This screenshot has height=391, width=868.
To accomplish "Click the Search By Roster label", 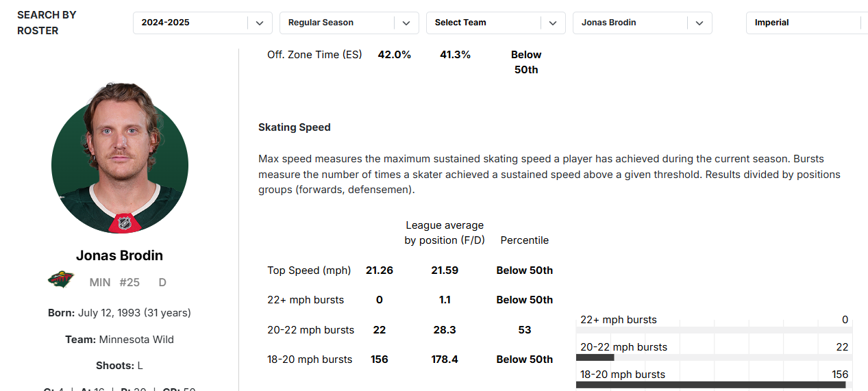I will point(47,23).
